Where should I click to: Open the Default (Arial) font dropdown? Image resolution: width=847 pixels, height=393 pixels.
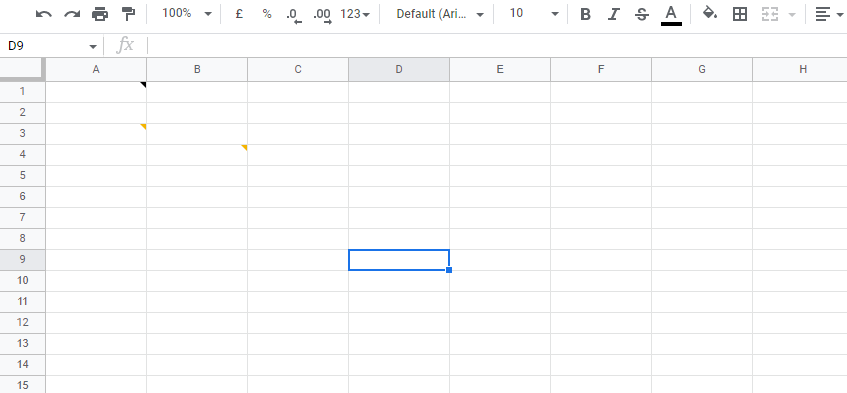439,14
